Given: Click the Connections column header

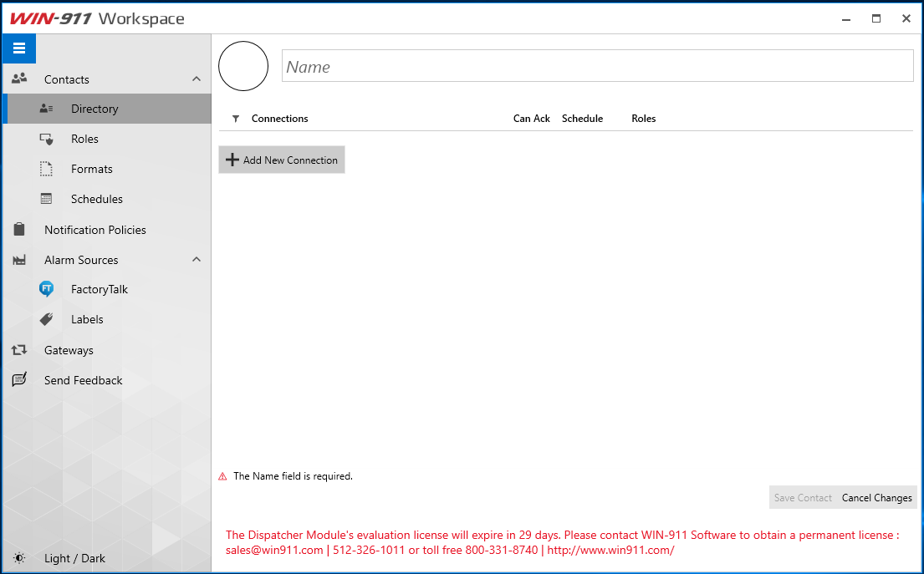Looking at the screenshot, I should tap(280, 119).
